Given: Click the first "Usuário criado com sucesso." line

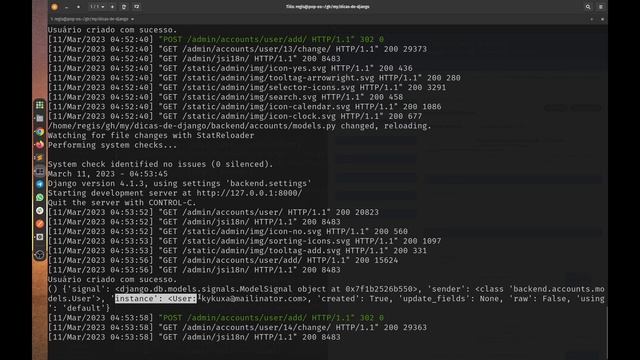Looking at the screenshot, I should pos(113,30).
